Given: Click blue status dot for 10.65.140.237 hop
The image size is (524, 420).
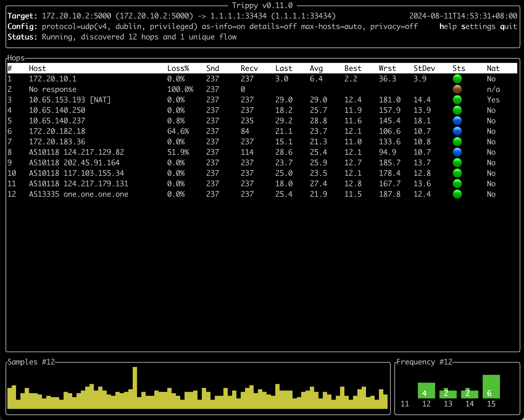Looking at the screenshot, I should coord(457,121).
